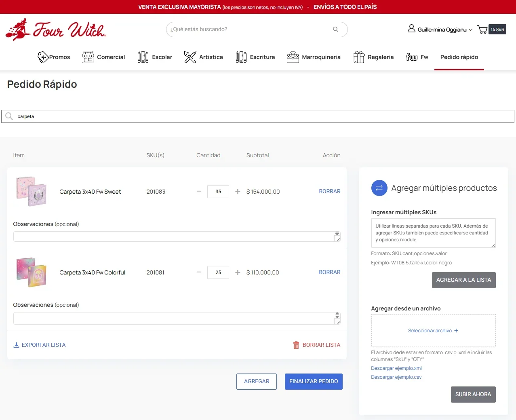516x420 pixels.
Task: Click the export download icon
Action: tap(16, 345)
